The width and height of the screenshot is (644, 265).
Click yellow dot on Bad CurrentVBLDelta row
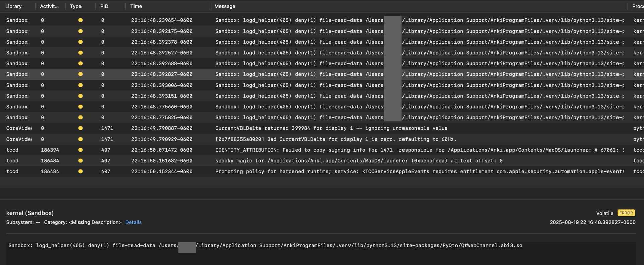coord(80,139)
